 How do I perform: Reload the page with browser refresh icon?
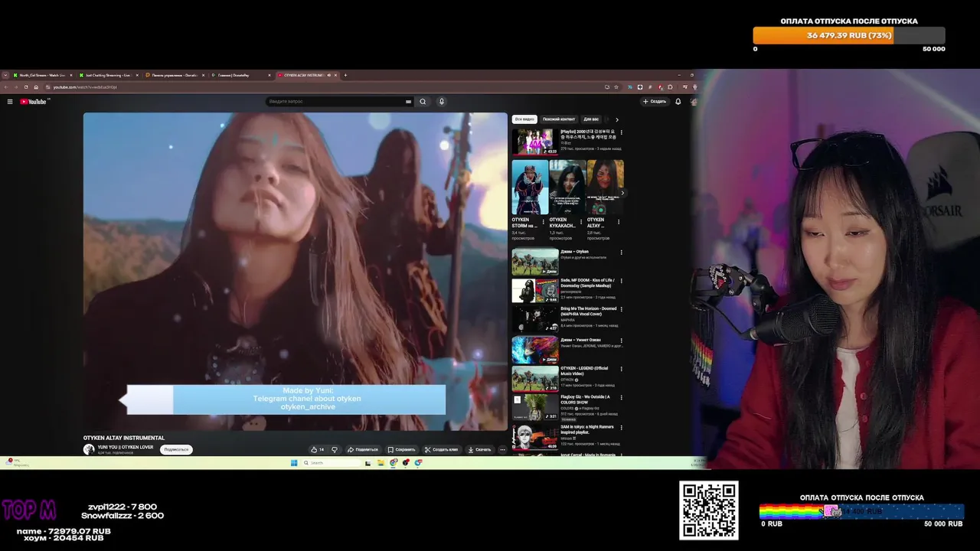click(x=26, y=87)
